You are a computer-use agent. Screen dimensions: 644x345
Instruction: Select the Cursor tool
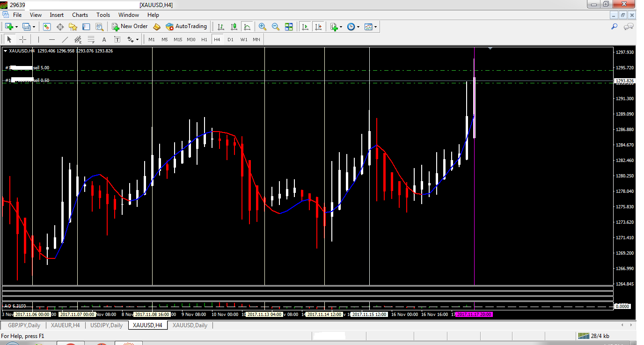tap(9, 39)
